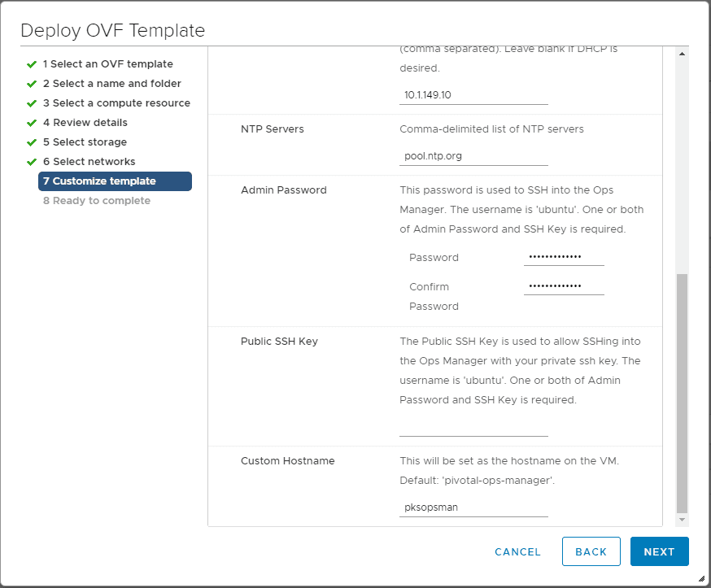Click the BACK button
The width and height of the screenshot is (711, 588).
click(591, 551)
